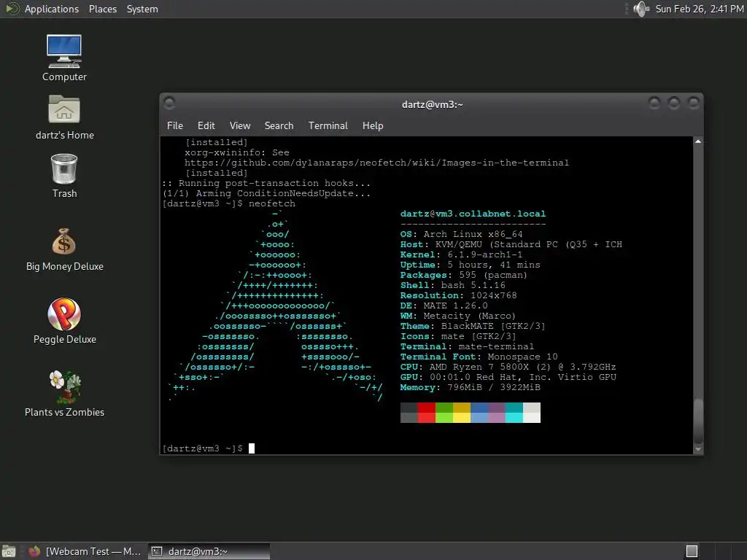Click the Uptime: 5 hours, 41 mins line

click(x=471, y=265)
